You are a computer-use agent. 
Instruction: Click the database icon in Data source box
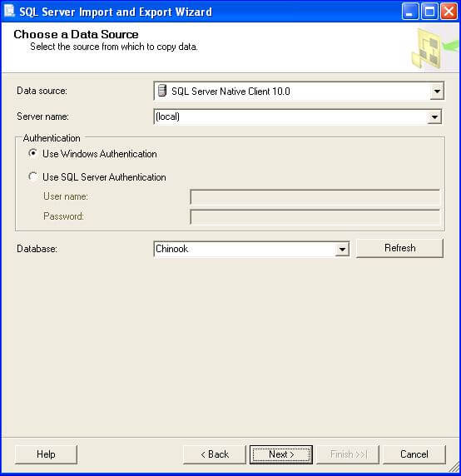tap(162, 91)
